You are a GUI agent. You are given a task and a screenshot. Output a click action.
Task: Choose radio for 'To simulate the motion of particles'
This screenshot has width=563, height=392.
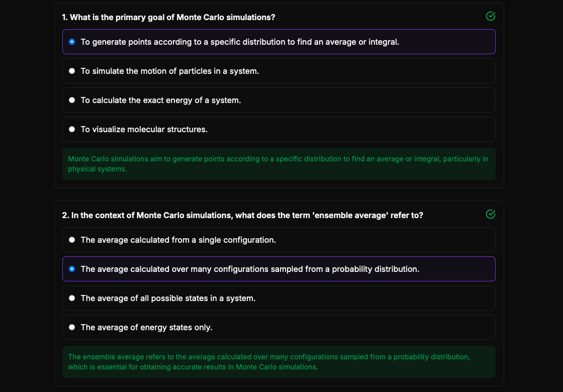[72, 71]
